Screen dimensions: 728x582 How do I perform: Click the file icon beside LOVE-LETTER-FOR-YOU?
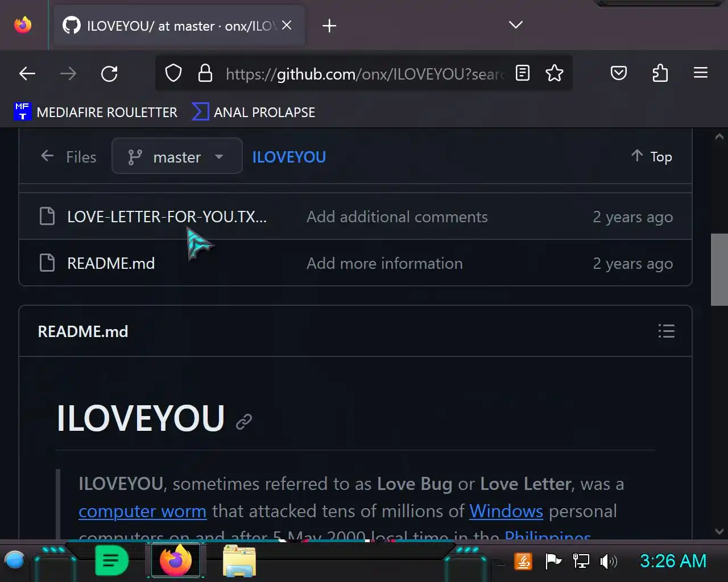pos(47,216)
